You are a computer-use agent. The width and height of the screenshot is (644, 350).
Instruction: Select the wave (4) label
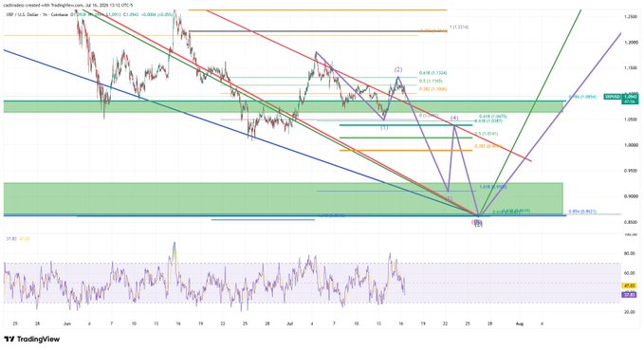[x=454, y=118]
